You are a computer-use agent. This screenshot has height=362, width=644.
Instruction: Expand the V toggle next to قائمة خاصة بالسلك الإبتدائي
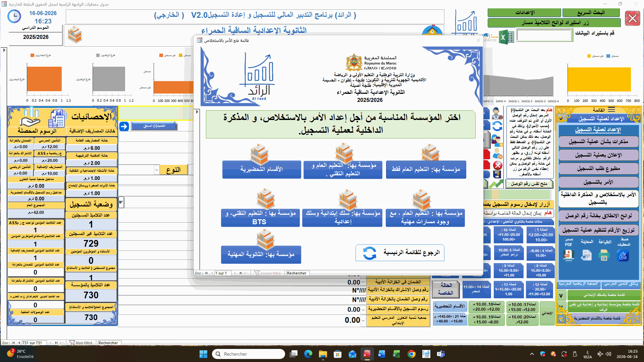coord(561,295)
